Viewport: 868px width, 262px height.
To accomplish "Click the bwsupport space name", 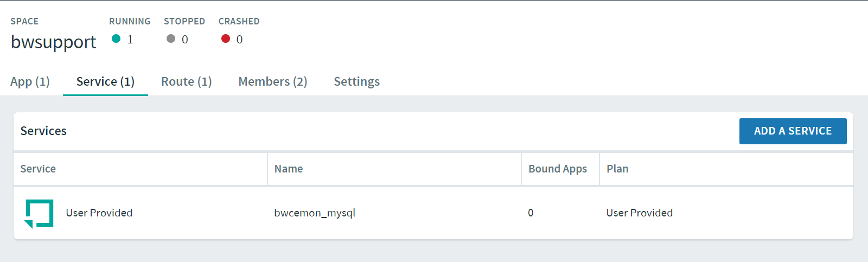I will (53, 42).
